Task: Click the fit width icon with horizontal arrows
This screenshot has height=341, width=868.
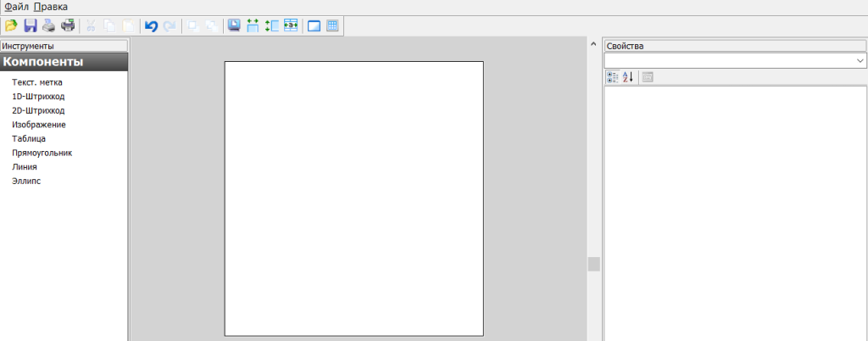Action: tap(253, 25)
